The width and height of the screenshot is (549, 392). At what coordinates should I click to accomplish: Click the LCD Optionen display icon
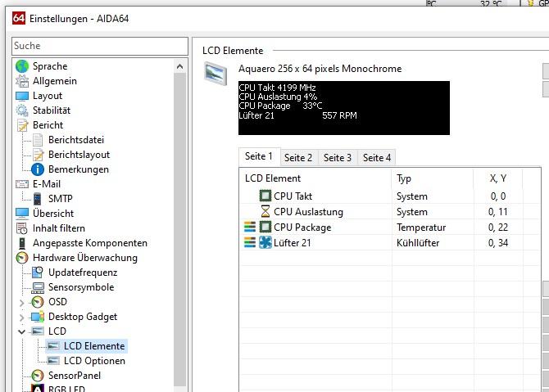pyautogui.click(x=53, y=361)
